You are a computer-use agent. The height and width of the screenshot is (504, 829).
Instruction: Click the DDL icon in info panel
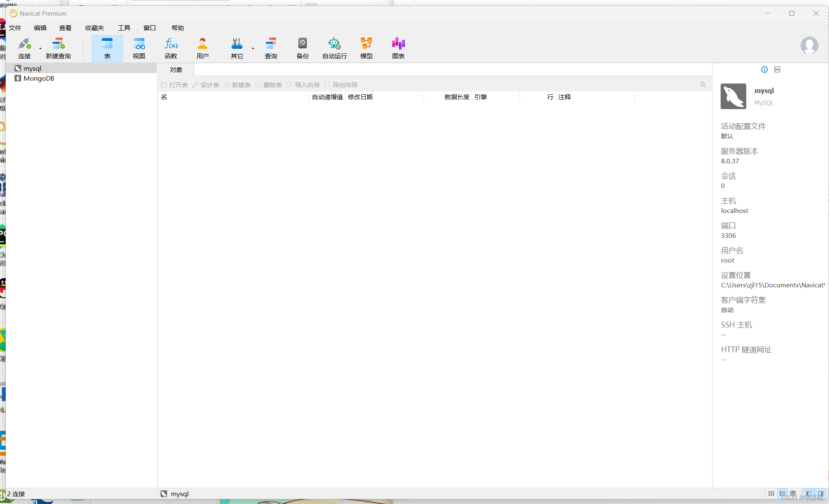tap(777, 69)
